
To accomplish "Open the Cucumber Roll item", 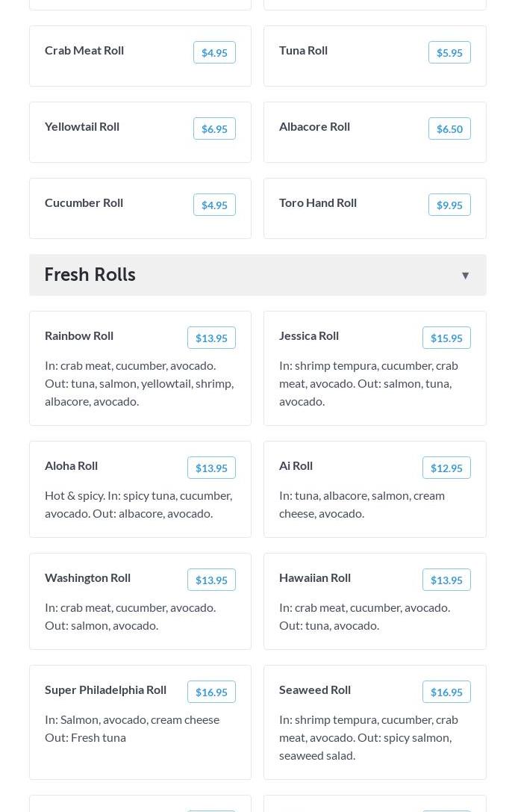I will tap(84, 202).
